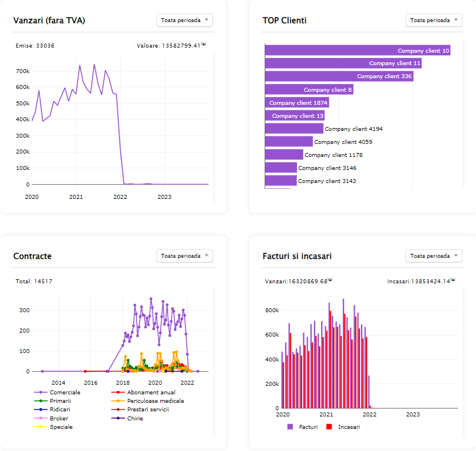Click the Company client 4194 label
The width and height of the screenshot is (476, 451).
tap(354, 129)
